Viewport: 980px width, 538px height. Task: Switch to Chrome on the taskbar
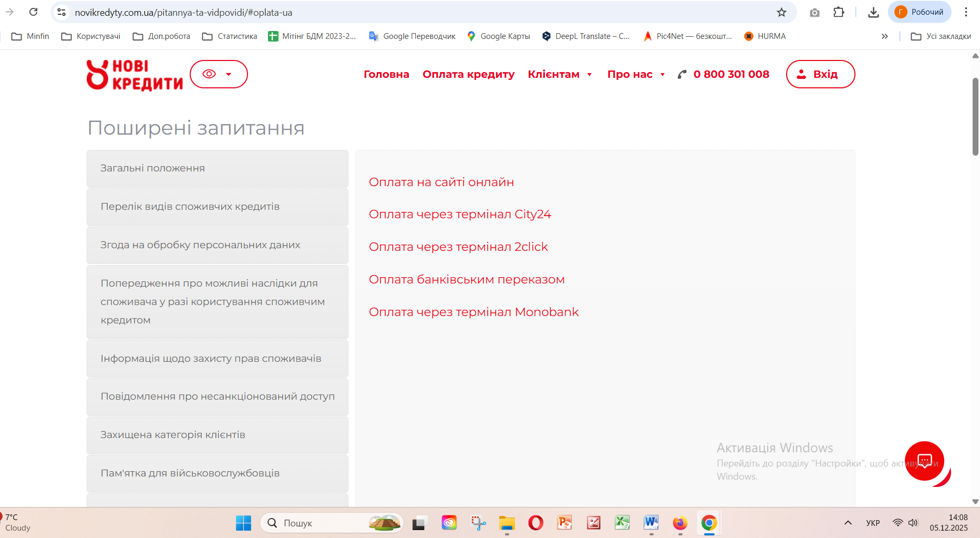(x=709, y=523)
